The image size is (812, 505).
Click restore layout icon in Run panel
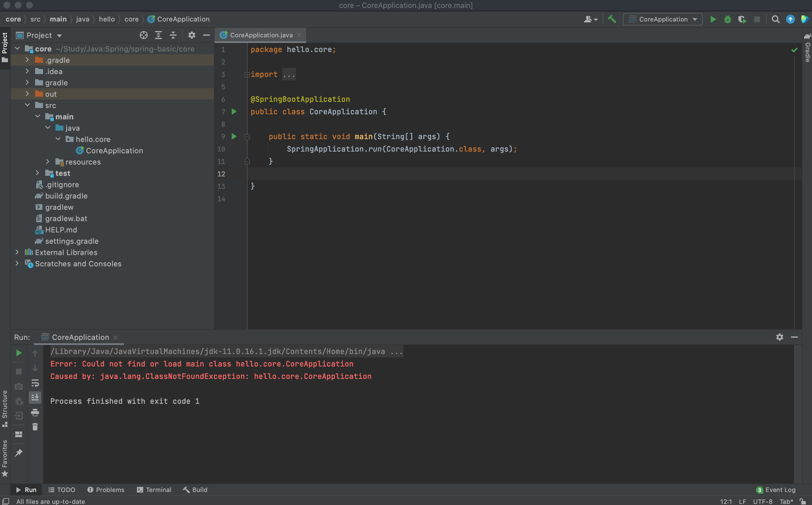click(19, 434)
